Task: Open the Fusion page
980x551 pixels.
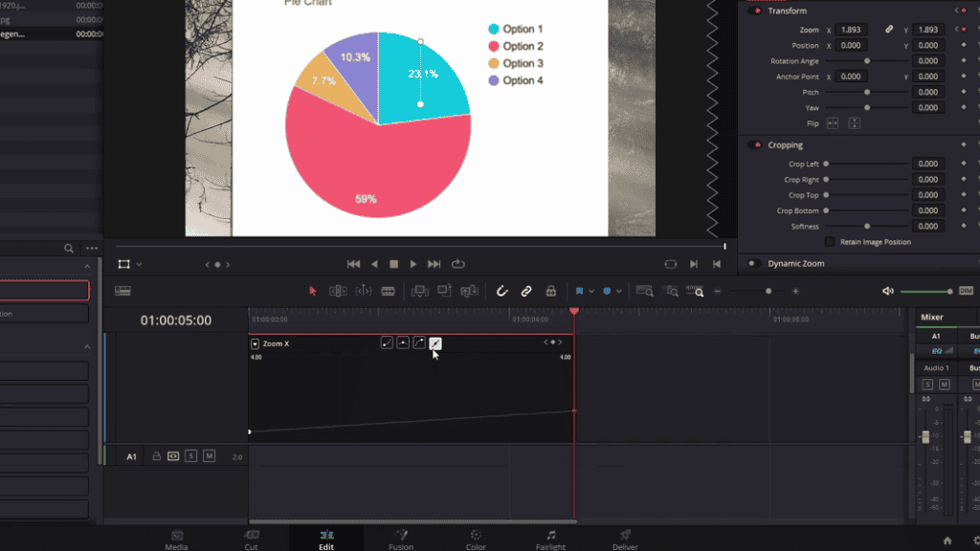Action: click(401, 540)
